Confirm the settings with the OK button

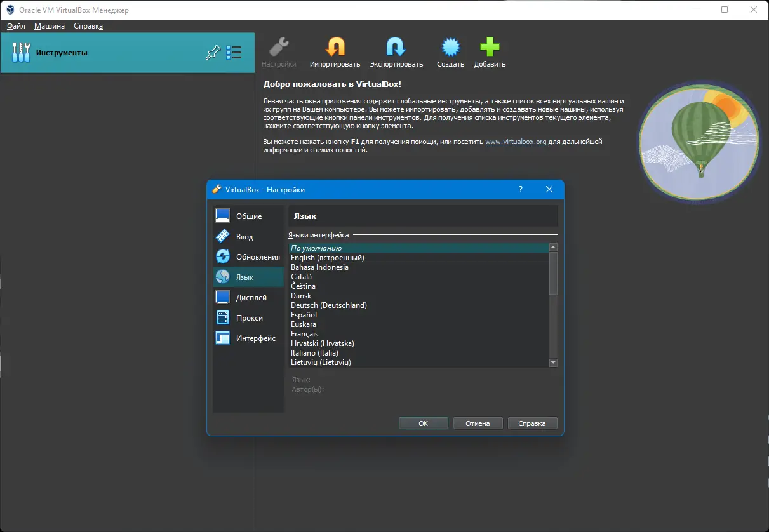click(x=424, y=423)
